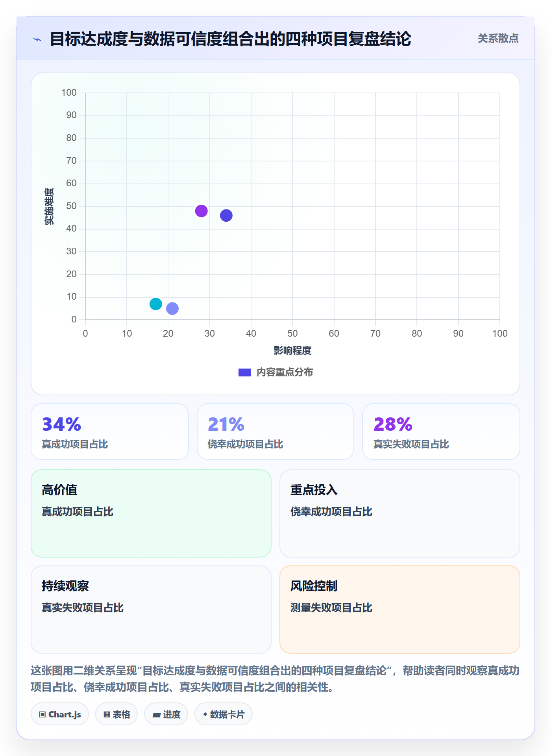This screenshot has height=756, width=551.
Task: Select the 持续观察 quadrant card
Action: click(x=151, y=610)
